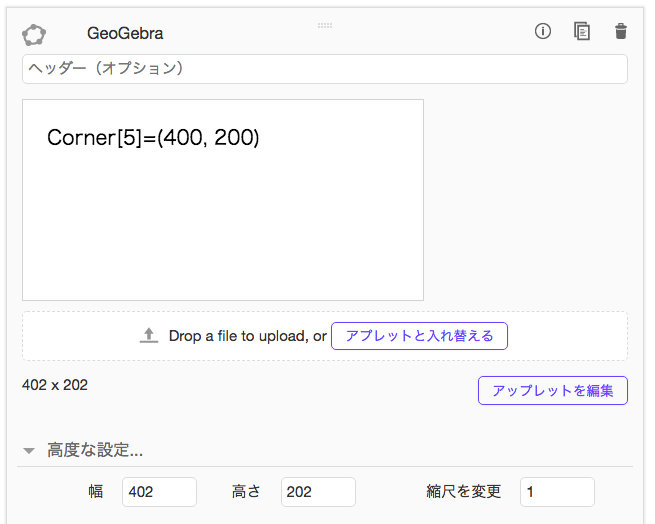Screen dimensions: 655x524
Task: Duplicate element with copy icon
Action: (x=582, y=31)
